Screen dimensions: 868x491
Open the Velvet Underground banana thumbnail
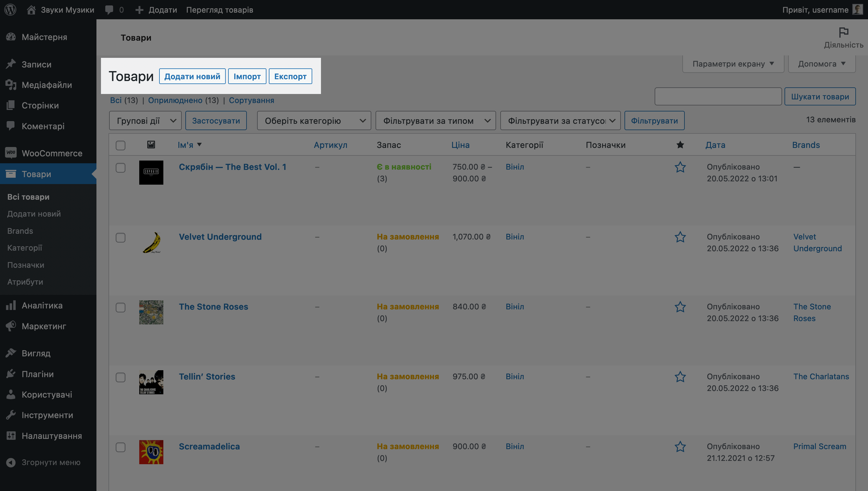tap(151, 242)
